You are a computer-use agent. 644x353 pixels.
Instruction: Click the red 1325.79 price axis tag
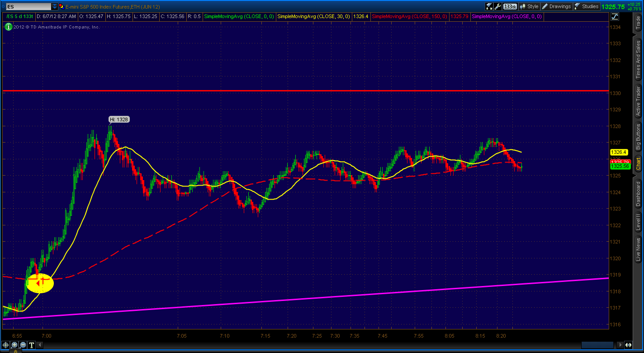tap(620, 162)
